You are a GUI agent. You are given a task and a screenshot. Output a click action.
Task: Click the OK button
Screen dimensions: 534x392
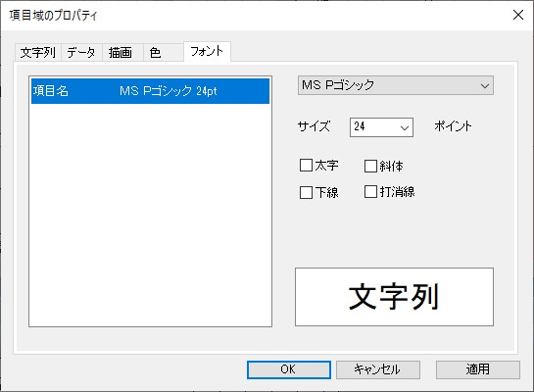click(289, 369)
